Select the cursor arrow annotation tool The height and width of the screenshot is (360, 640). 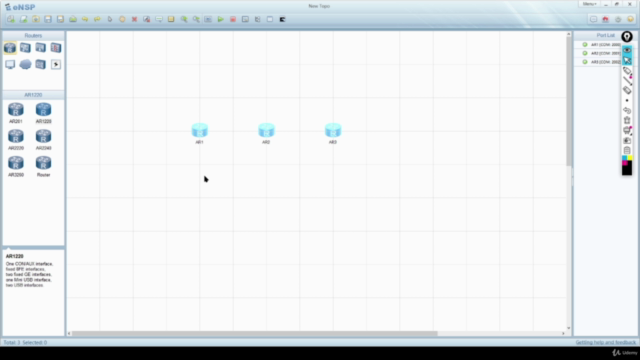coord(627,60)
